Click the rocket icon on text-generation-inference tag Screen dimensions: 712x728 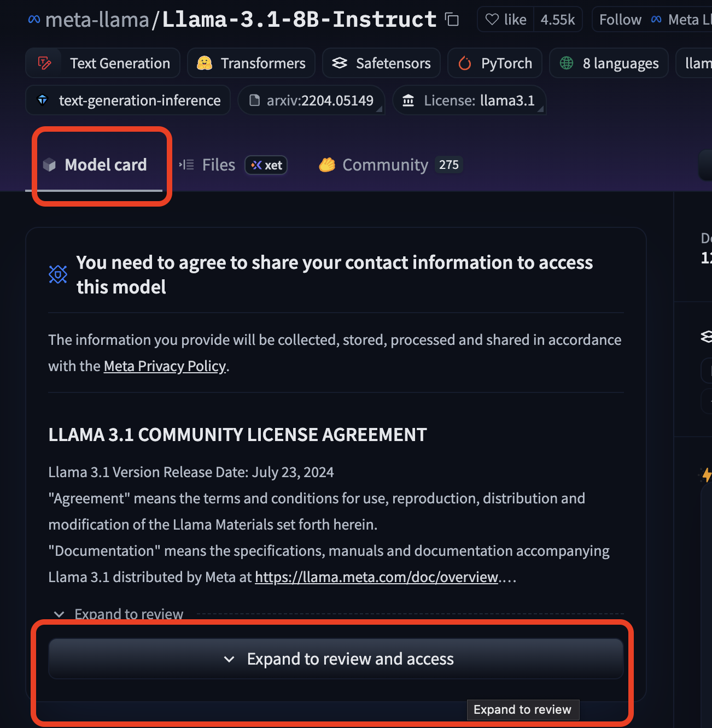43,100
